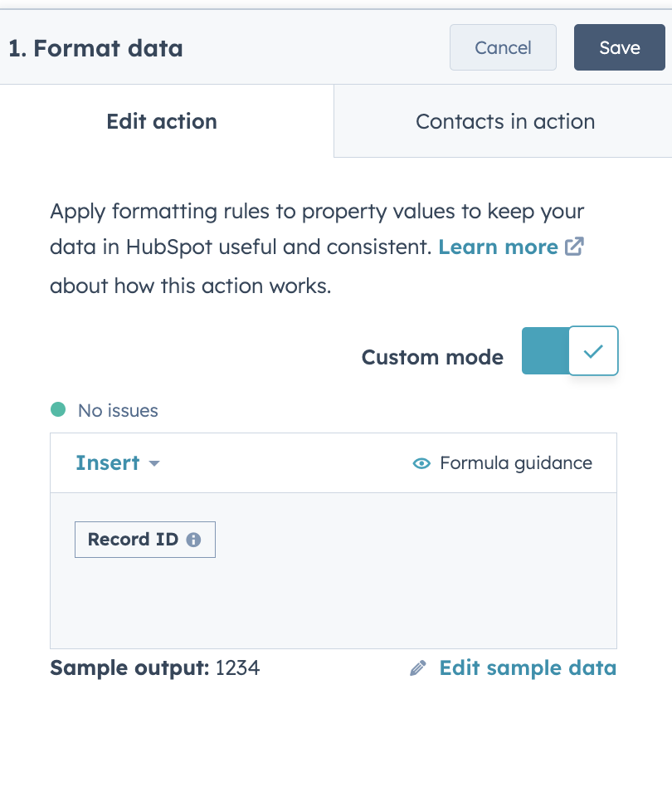Screen dimensions: 672x797
Task: Select the Edit action tab
Action: (x=161, y=121)
